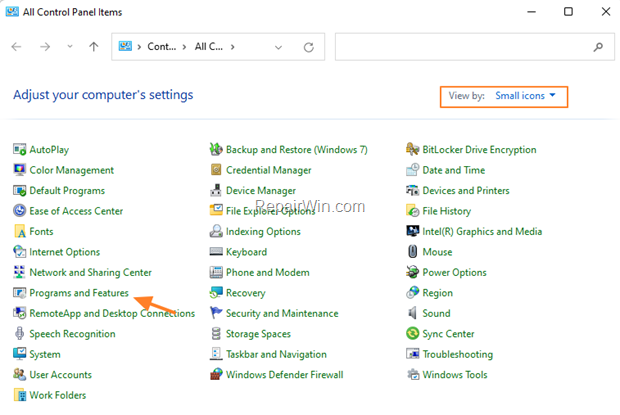
Task: Click the Power Options icon
Action: 412,272
